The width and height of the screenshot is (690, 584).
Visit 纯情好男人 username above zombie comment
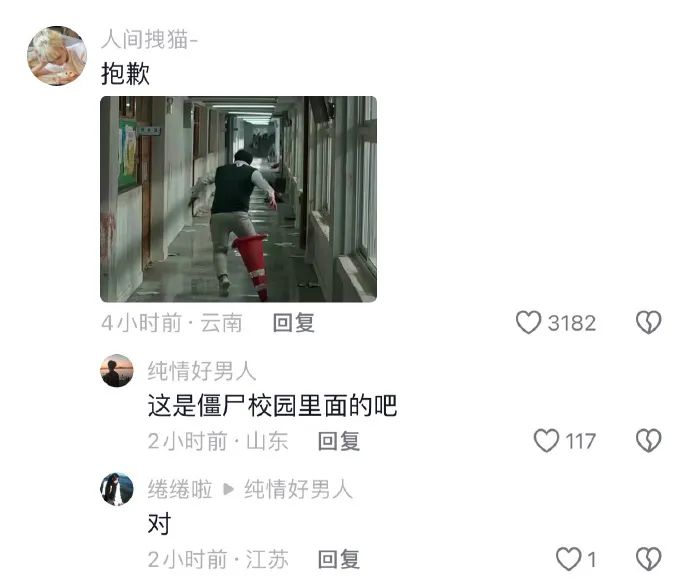(202, 371)
